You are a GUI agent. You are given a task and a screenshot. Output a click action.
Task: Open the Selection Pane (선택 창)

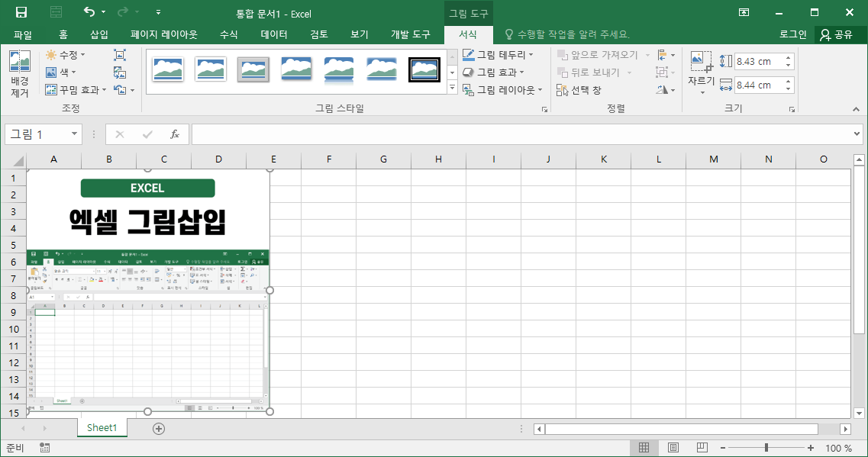579,89
